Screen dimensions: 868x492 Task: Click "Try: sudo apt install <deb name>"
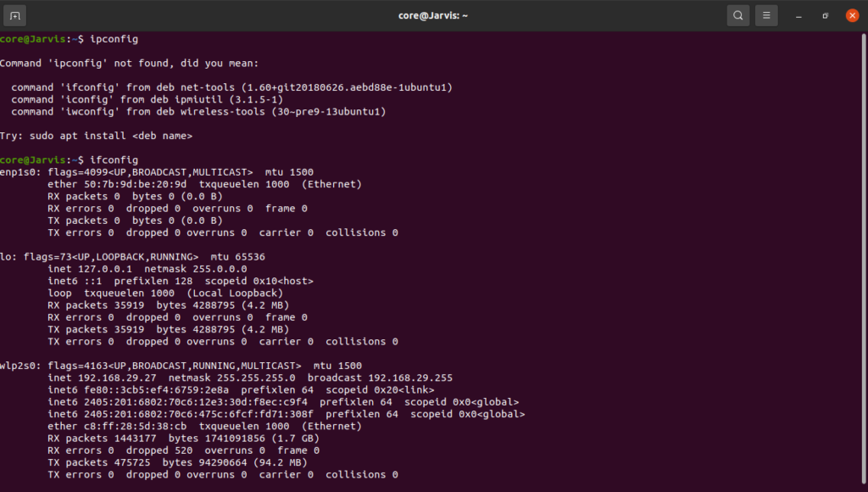pyautogui.click(x=97, y=136)
